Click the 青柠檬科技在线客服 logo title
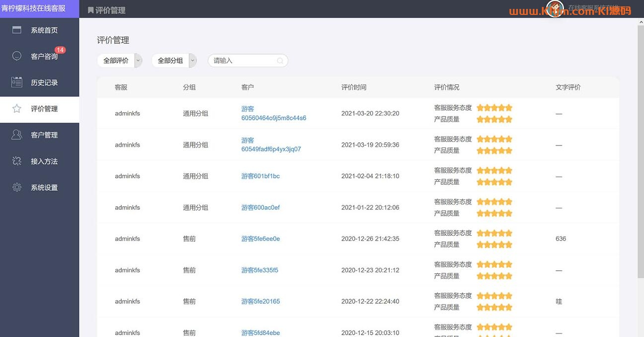 (x=33, y=8)
